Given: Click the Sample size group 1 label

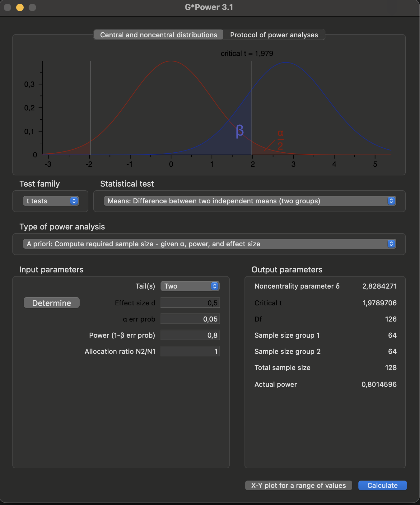Looking at the screenshot, I should 287,335.
